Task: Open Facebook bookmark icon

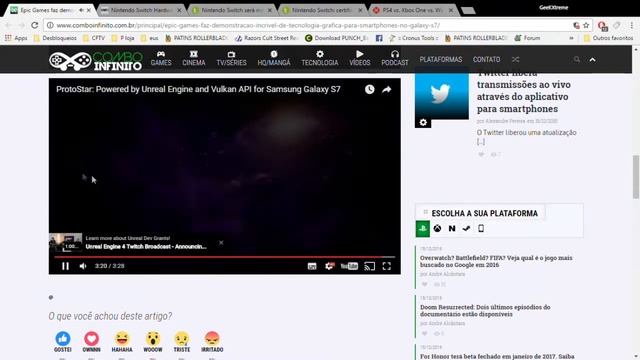Action: coord(379,38)
